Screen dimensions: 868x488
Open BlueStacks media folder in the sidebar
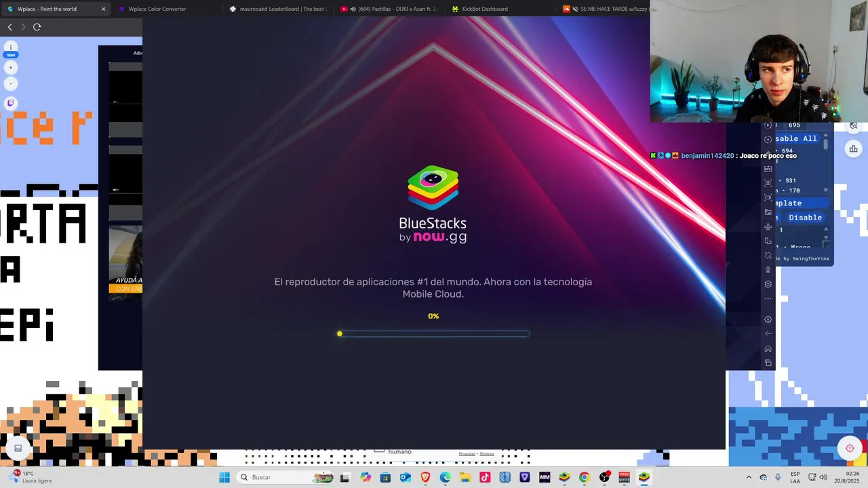pyautogui.click(x=768, y=212)
